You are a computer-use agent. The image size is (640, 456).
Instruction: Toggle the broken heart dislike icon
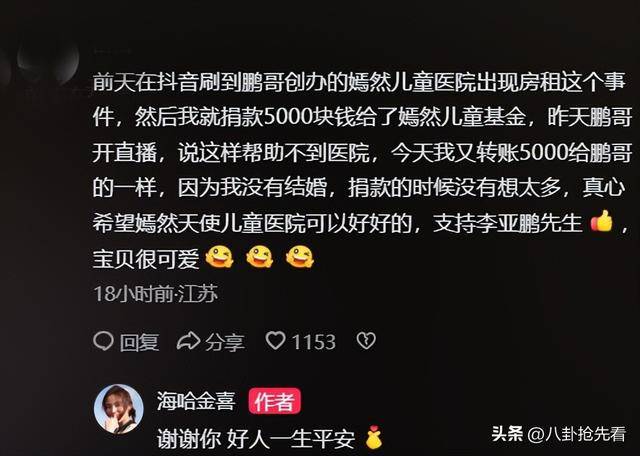coord(366,340)
